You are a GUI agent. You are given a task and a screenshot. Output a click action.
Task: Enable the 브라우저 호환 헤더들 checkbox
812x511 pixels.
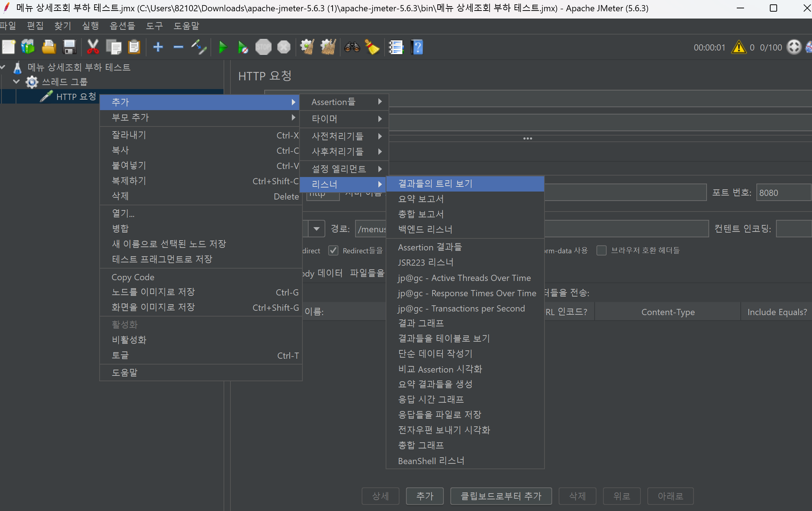pos(602,250)
